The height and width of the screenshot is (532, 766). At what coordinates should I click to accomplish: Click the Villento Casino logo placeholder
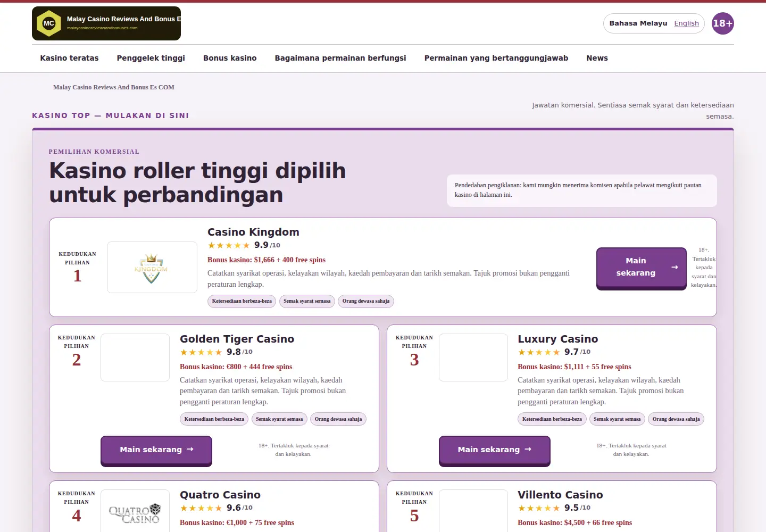pos(473,511)
